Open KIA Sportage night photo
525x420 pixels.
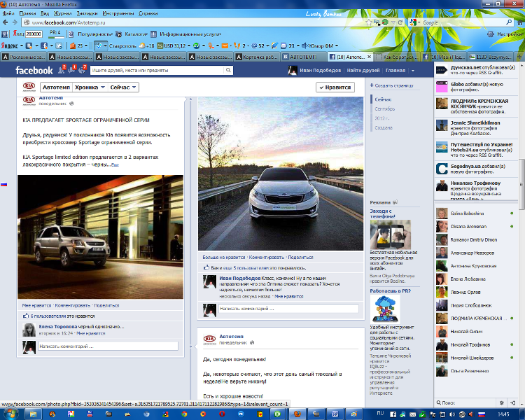tap(100, 237)
